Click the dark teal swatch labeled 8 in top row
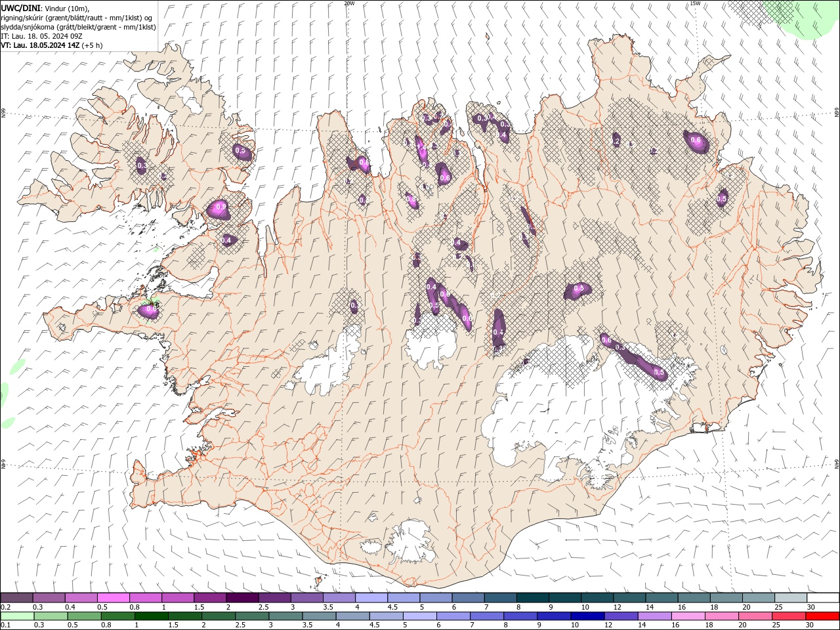 click(x=533, y=598)
